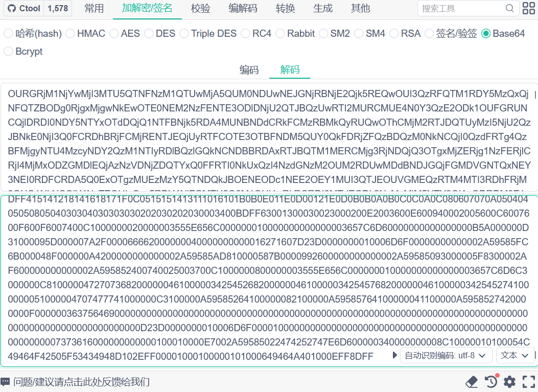Toggle fullscreen mode icon

[x=528, y=382]
